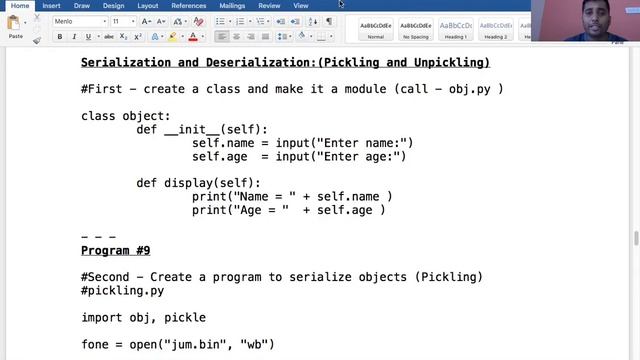Toggle Align Left paragraph alignment

[x=222, y=37]
